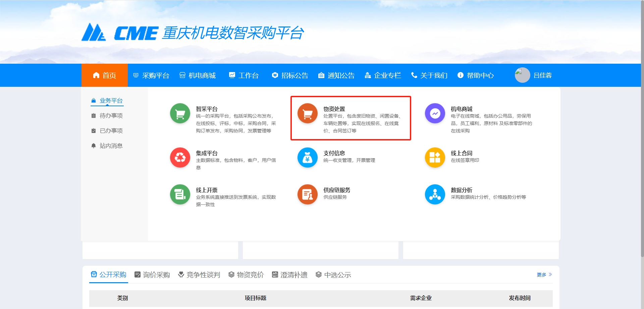Click the orange 物资处置 cart icon
The image size is (644, 309).
click(307, 113)
